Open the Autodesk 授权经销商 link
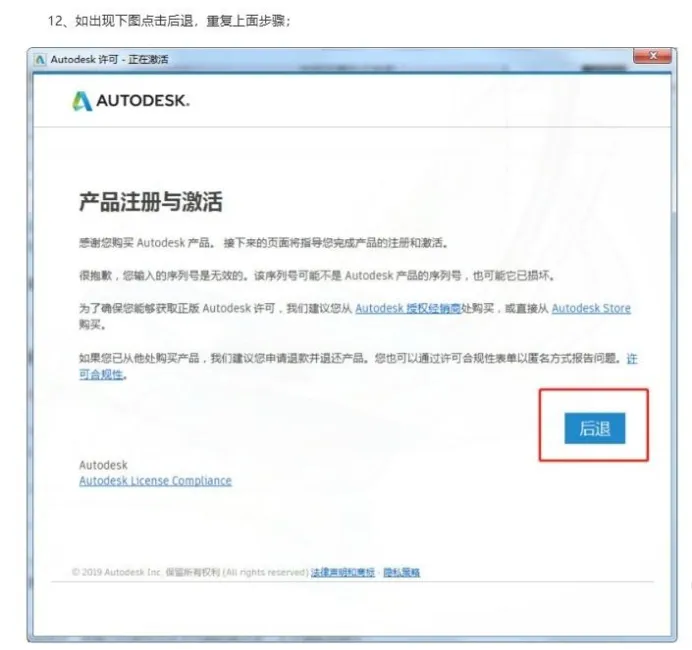Screen dimensions: 692x650 click(408, 308)
